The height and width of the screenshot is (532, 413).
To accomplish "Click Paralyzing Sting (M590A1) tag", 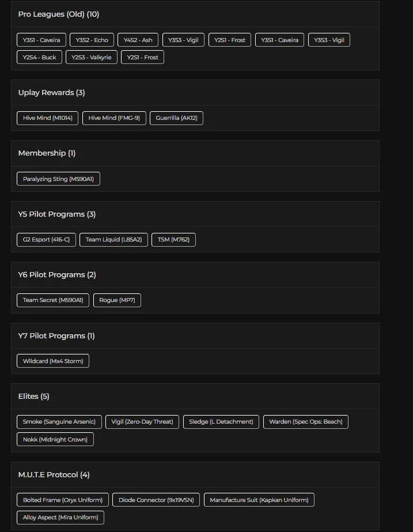I will (x=59, y=179).
